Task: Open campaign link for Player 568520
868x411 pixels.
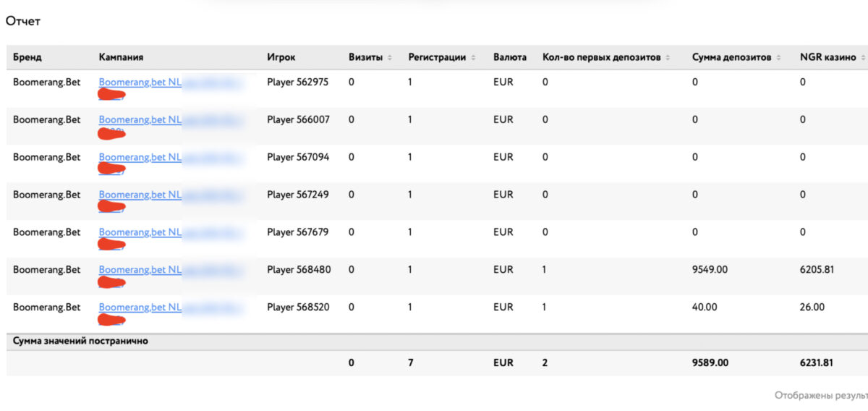Action: [140, 307]
